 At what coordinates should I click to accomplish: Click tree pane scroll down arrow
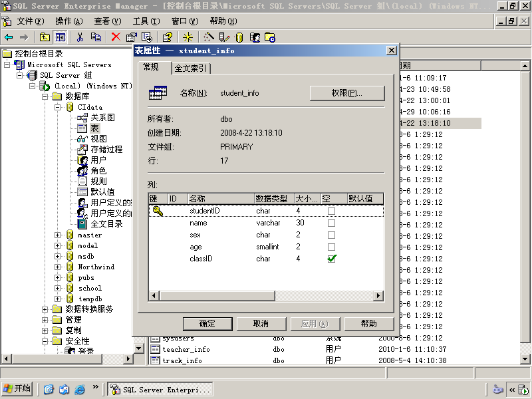tap(139, 348)
